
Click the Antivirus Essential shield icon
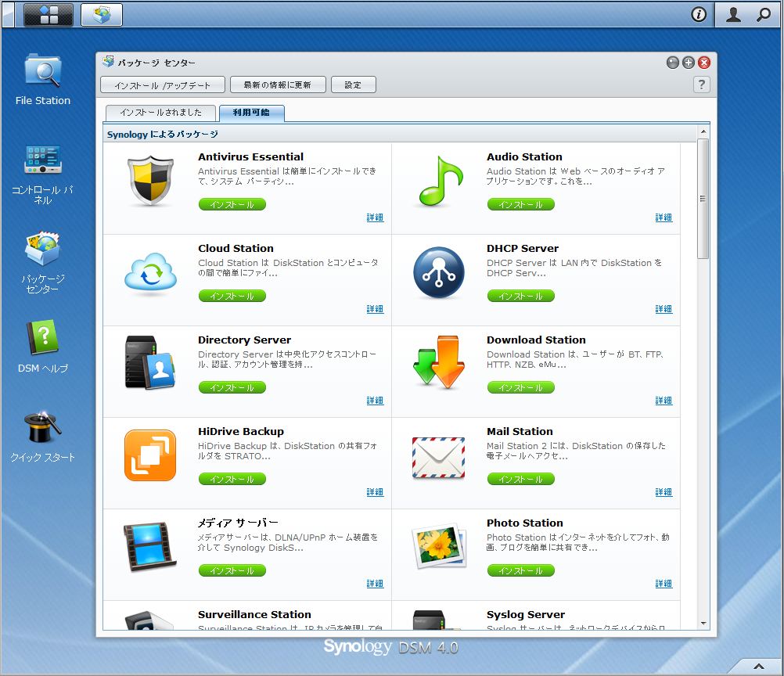150,181
